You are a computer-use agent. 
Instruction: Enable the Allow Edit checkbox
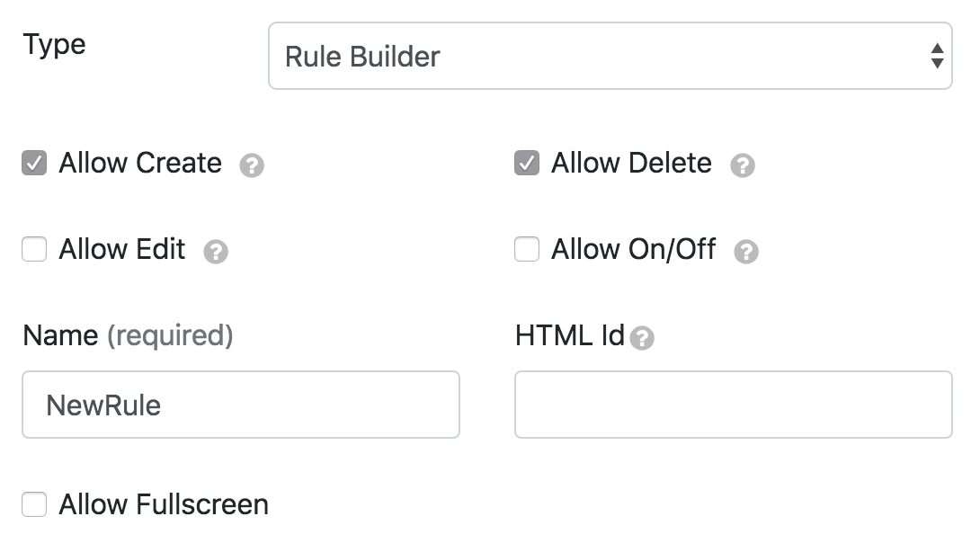point(34,249)
